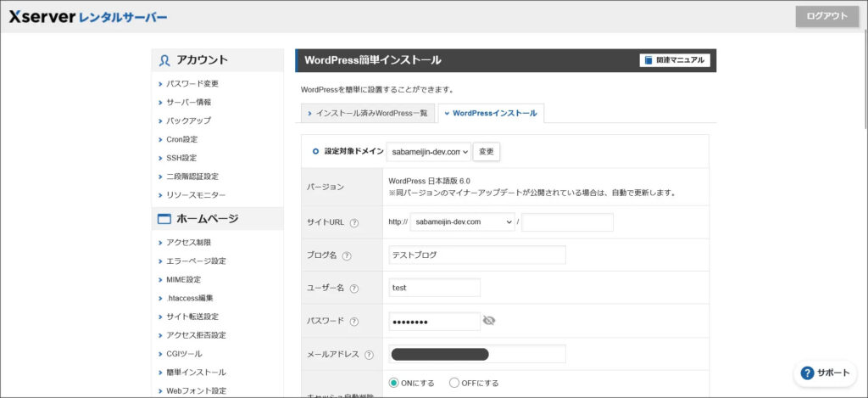Open .htaccess編集 link

coord(190,298)
